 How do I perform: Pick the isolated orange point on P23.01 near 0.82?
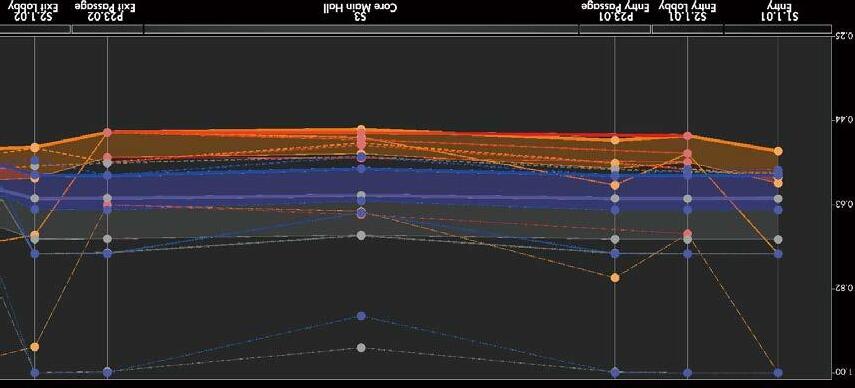coord(615,277)
